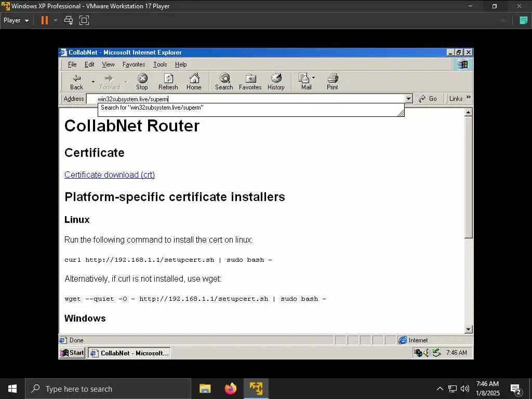The height and width of the screenshot is (399, 532).
Task: Click the XP tray volume speaker icon
Action: tap(426, 353)
